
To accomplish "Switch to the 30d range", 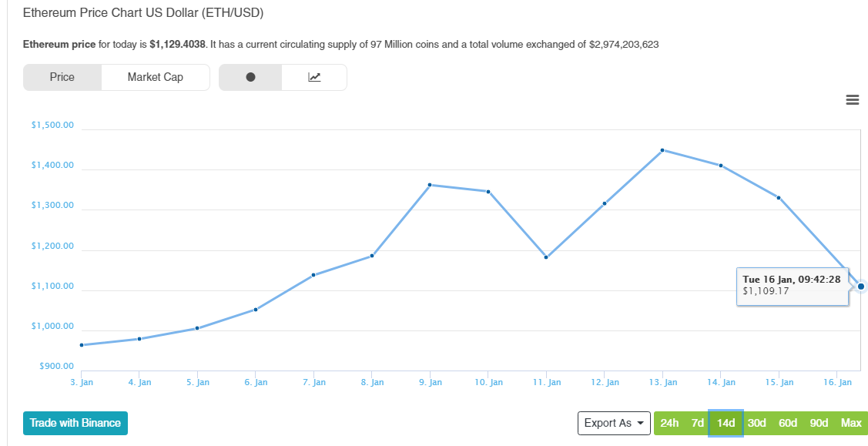I will [x=756, y=423].
